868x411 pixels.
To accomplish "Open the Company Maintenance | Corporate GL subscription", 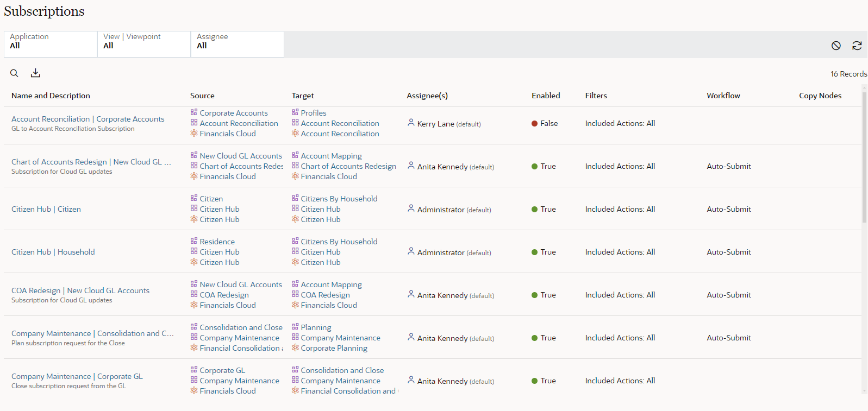I will pyautogui.click(x=77, y=376).
